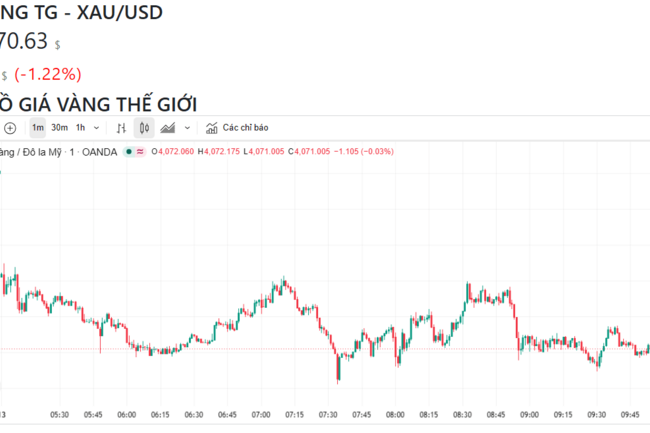Switch to the 30m timeframe
The height and width of the screenshot is (433, 650).
pyautogui.click(x=59, y=128)
